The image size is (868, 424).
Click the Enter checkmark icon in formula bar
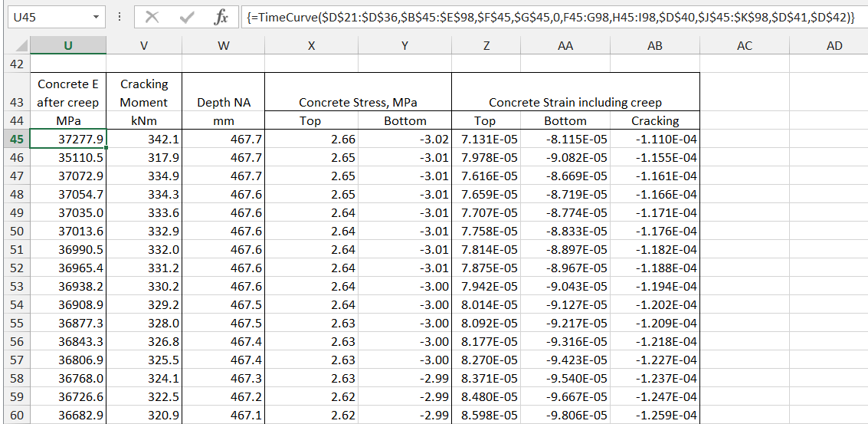[187, 17]
